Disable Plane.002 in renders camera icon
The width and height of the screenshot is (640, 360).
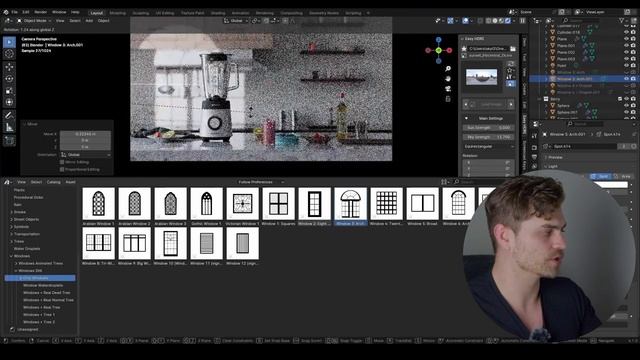[x=633, y=52]
